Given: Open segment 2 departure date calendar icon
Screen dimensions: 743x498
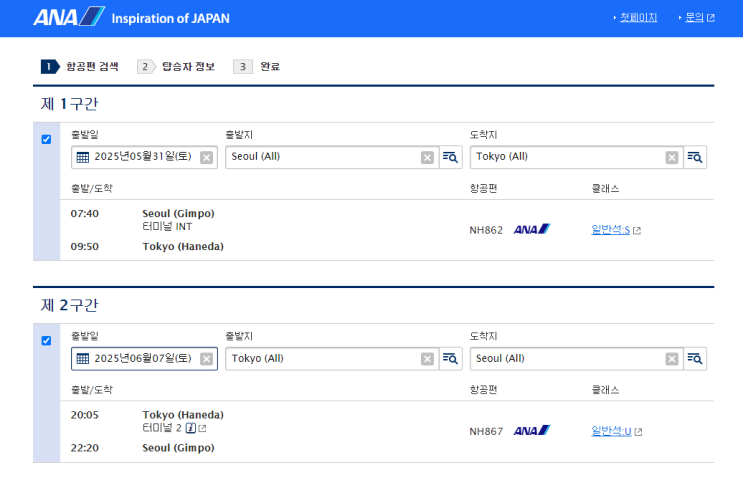Looking at the screenshot, I should (83, 359).
